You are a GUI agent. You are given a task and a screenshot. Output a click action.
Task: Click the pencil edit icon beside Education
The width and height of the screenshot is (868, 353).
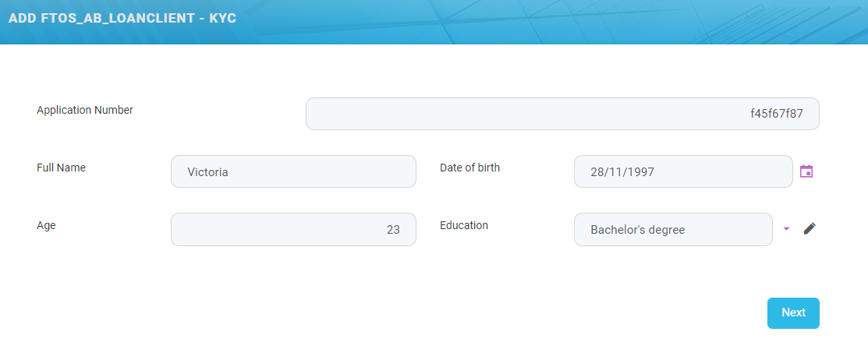(x=810, y=228)
